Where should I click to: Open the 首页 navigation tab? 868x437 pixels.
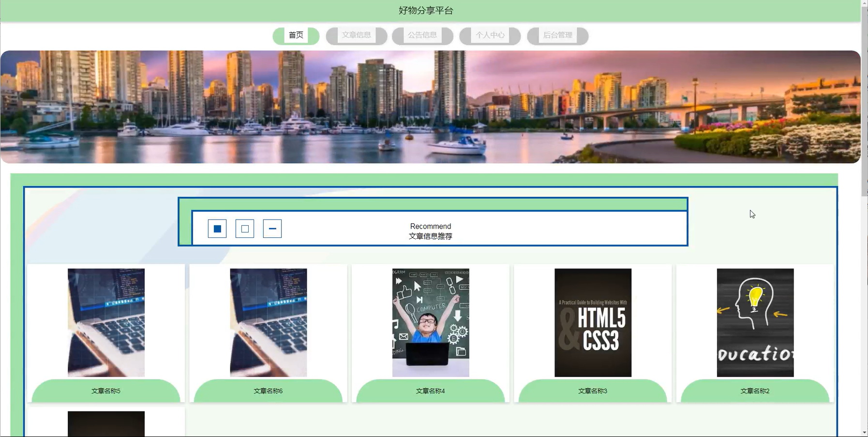[x=296, y=36]
